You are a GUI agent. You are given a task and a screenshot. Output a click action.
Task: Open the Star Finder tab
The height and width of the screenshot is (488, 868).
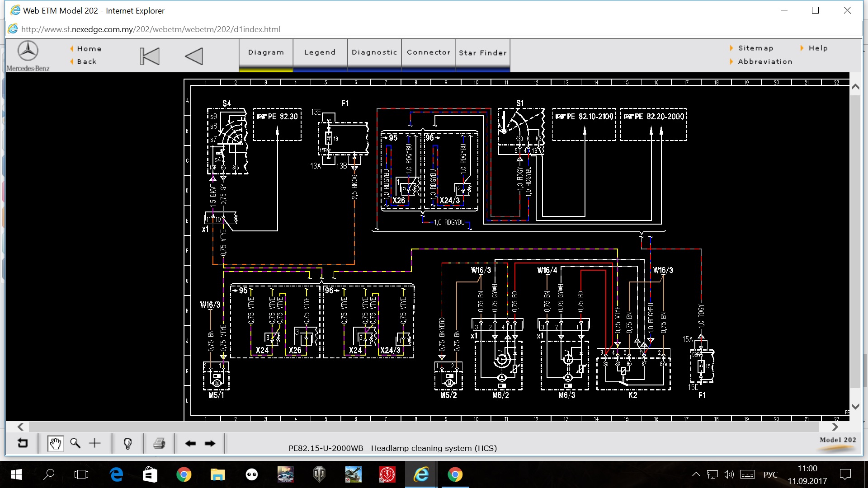pos(483,52)
